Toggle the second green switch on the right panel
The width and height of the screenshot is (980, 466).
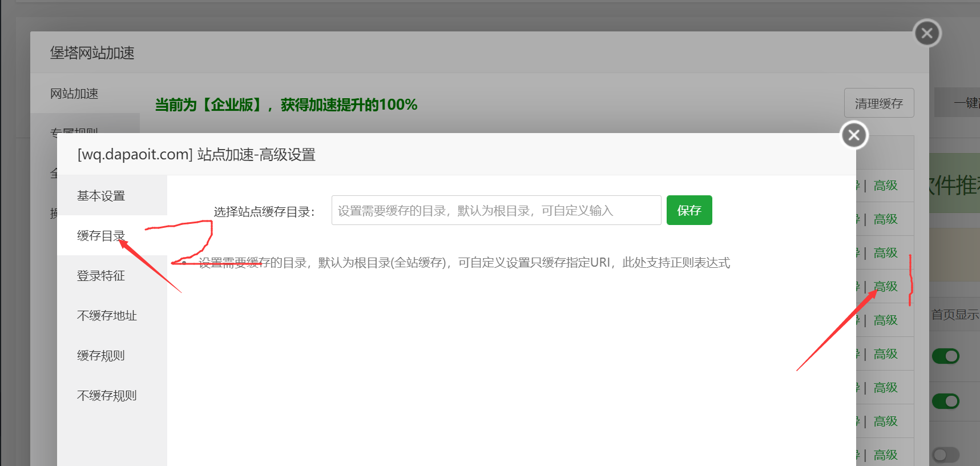945,401
